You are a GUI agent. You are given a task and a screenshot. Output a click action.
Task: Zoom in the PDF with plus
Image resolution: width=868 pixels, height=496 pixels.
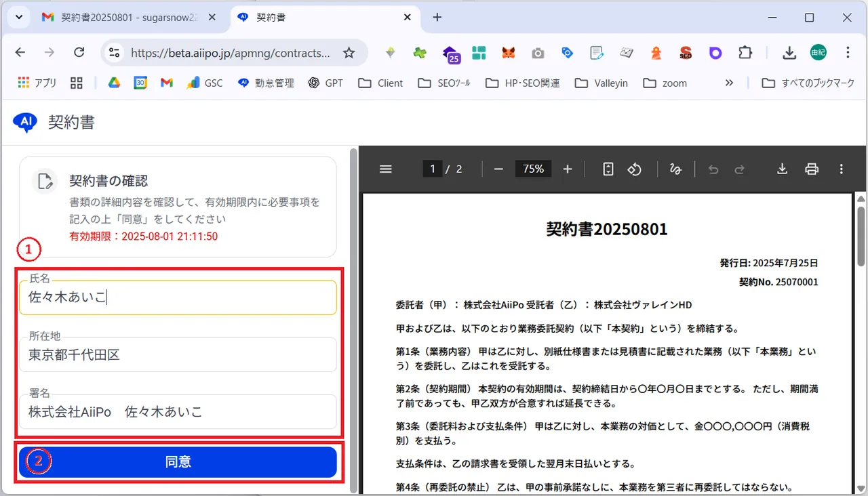tap(568, 169)
